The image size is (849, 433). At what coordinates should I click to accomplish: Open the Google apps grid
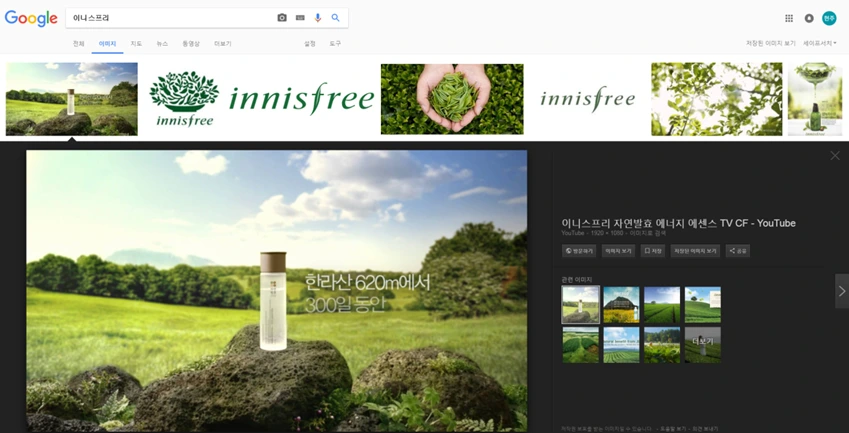coord(789,18)
